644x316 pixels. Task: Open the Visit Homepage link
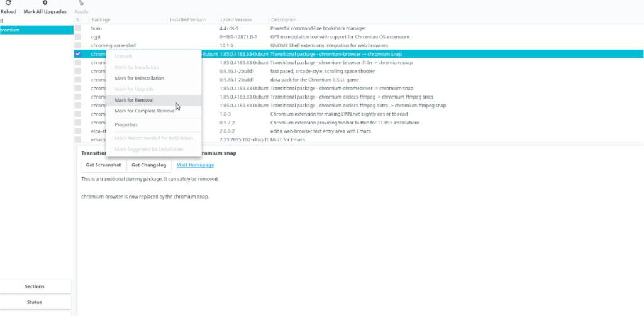[195, 165]
